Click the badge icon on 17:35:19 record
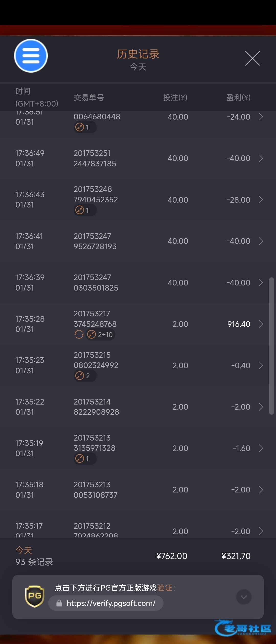 [80, 458]
